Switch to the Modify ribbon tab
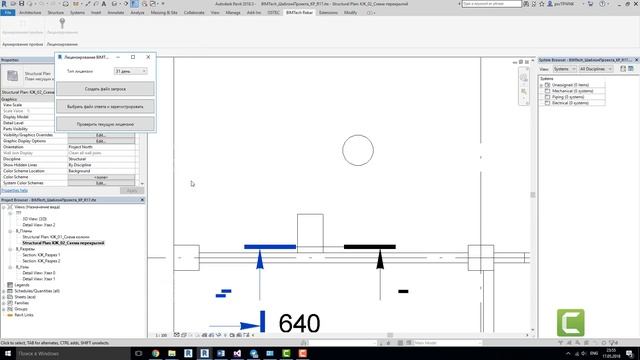Viewport: 640px width, 360px height. click(351, 13)
